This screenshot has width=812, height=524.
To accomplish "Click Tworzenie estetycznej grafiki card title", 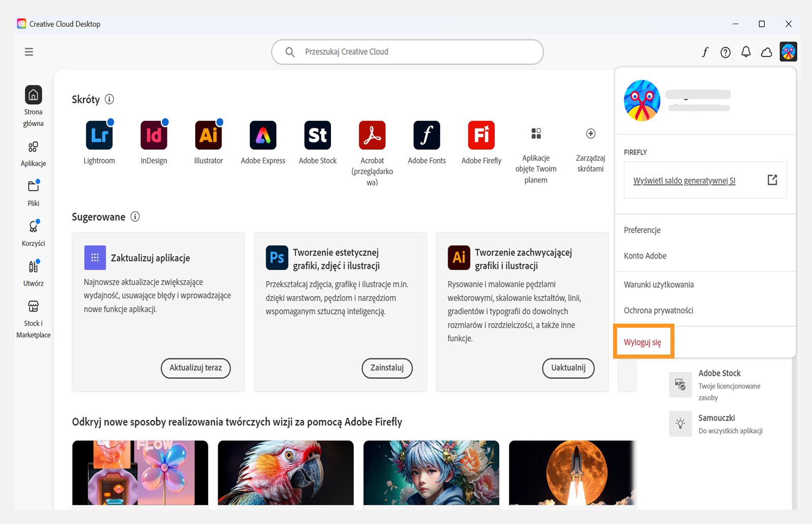I will tap(336, 259).
